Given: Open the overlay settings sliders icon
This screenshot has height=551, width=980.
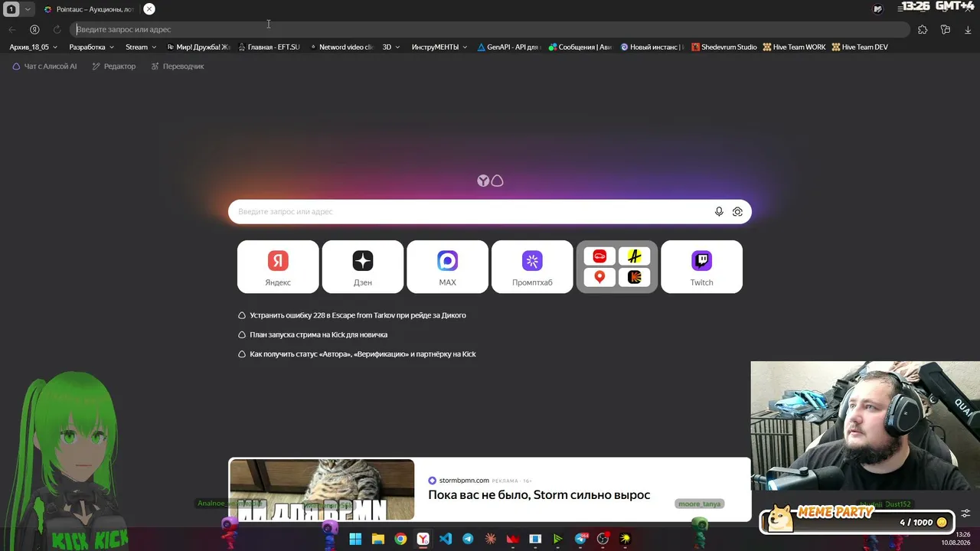Looking at the screenshot, I should 966,514.
